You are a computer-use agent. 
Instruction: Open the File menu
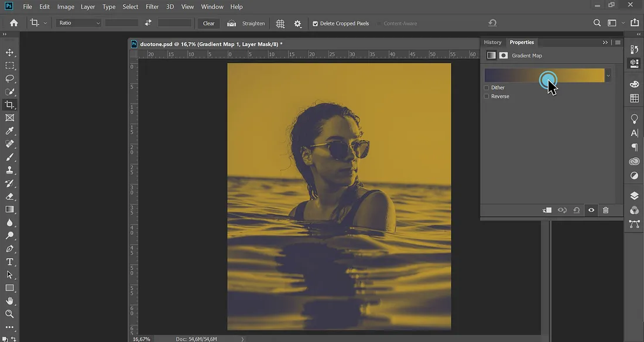pos(28,6)
